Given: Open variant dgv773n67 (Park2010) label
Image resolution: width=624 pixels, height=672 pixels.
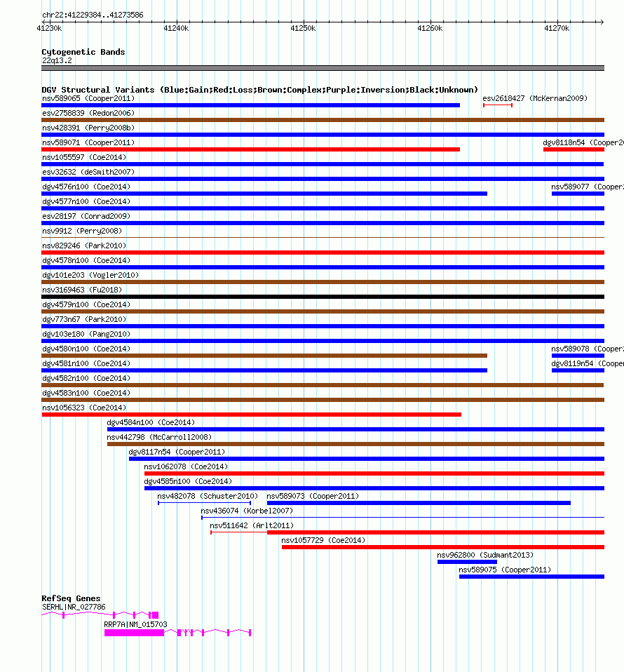Looking at the screenshot, I should (84, 319).
